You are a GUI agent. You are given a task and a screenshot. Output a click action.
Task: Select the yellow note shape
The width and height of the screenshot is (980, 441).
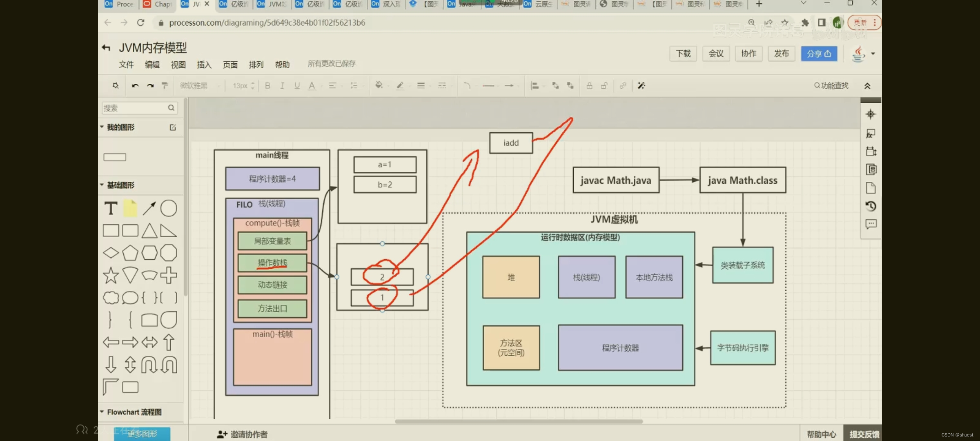coord(130,208)
